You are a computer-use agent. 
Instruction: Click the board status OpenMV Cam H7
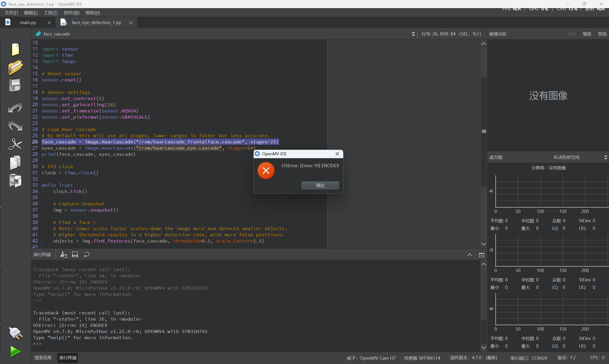click(x=371, y=358)
